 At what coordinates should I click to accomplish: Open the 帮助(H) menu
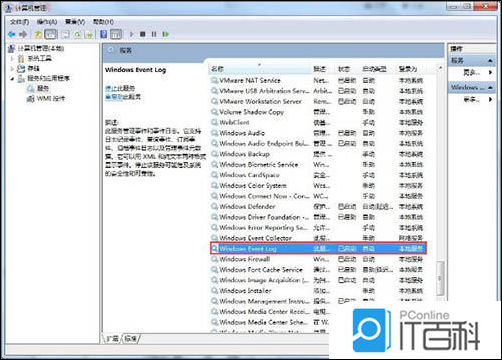103,22
